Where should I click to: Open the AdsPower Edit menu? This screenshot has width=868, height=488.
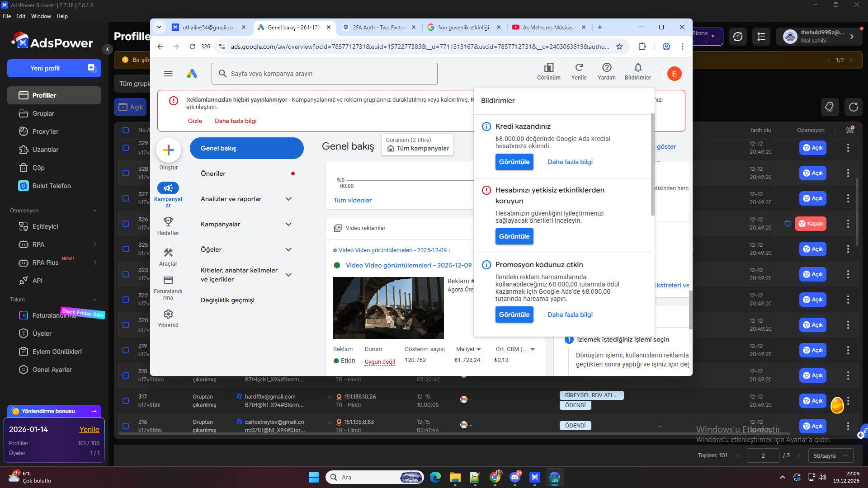pyautogui.click(x=21, y=16)
